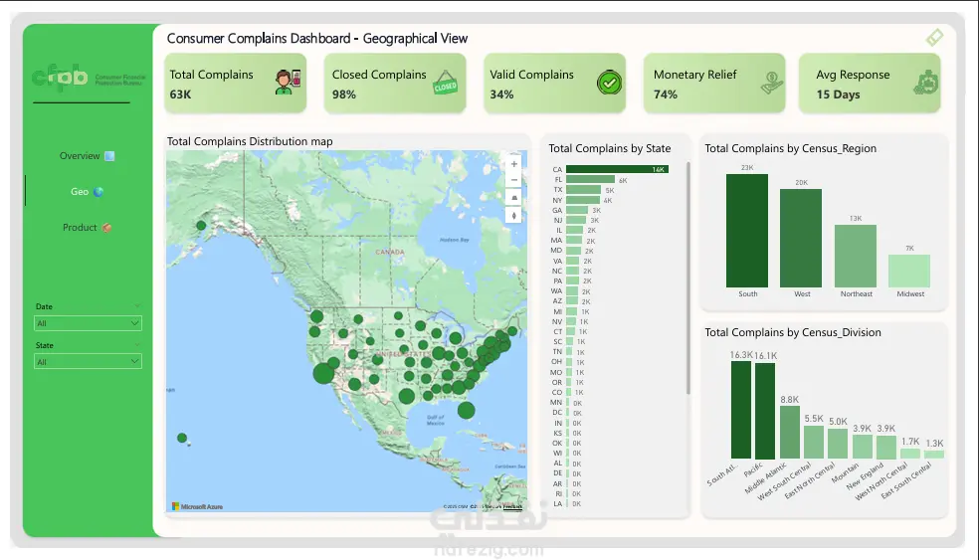979x560 pixels.
Task: Click the map zoom out minus button
Action: [513, 180]
